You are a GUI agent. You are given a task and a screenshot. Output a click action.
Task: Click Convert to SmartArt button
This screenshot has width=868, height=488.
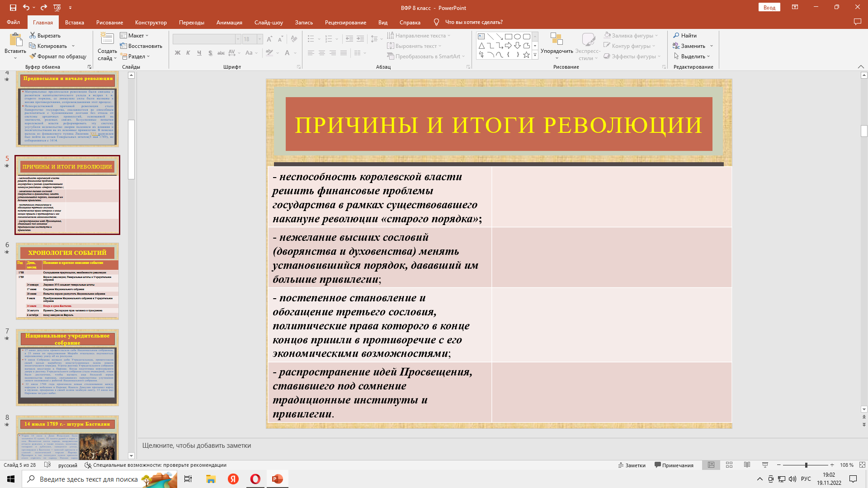coord(426,56)
